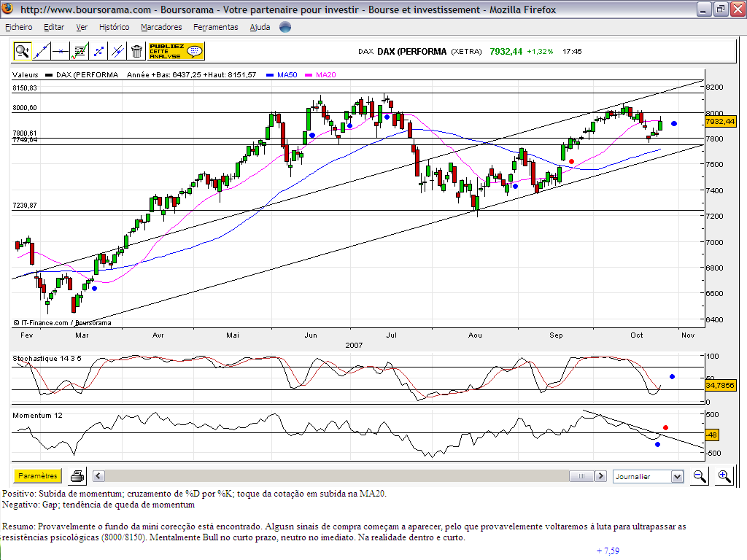
Task: Select the parallel line drawing tool
Action: (x=117, y=51)
